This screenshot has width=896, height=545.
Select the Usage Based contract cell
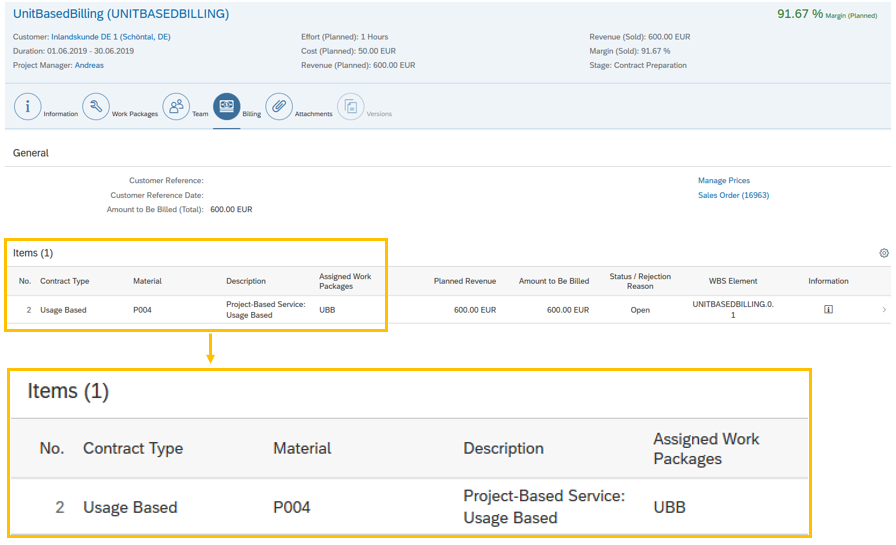(x=63, y=310)
